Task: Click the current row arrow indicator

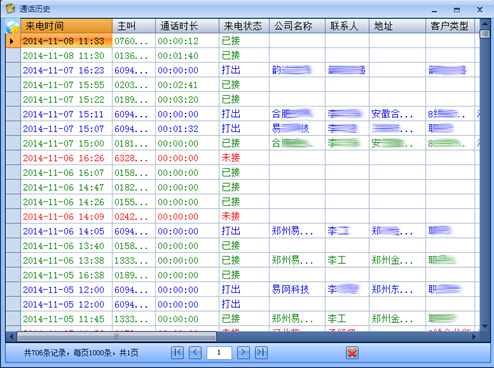Action: click(x=12, y=41)
